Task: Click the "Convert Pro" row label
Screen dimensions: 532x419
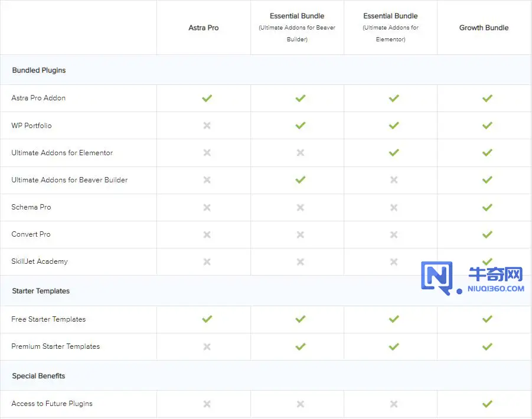Action: pos(31,234)
